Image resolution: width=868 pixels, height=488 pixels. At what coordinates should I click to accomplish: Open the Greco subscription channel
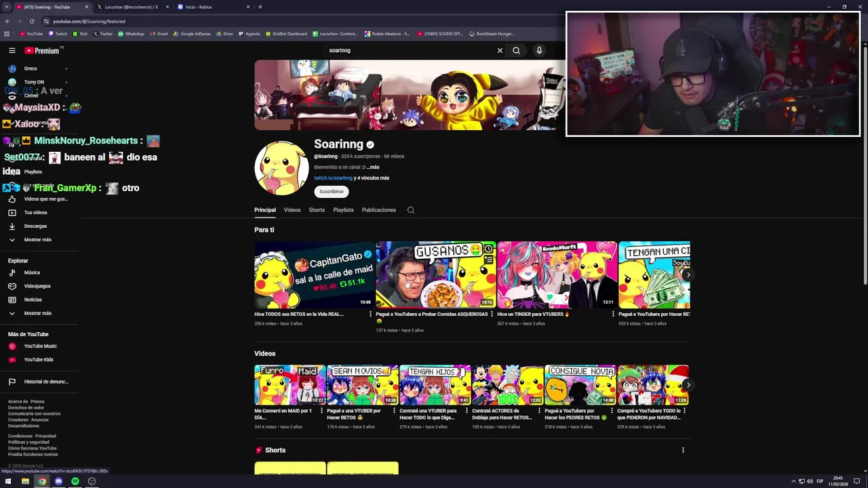(31, 68)
